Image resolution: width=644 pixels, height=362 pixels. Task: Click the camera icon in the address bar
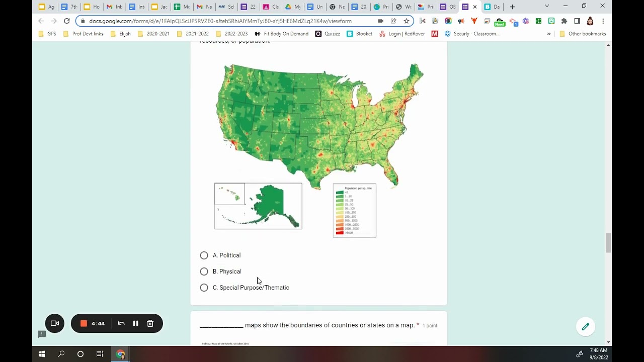381,21
